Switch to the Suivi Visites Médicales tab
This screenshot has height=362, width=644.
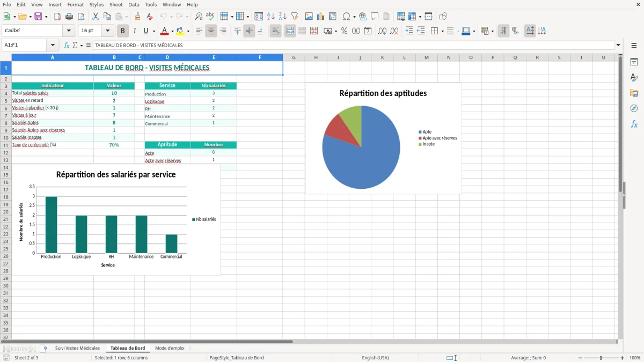77,348
